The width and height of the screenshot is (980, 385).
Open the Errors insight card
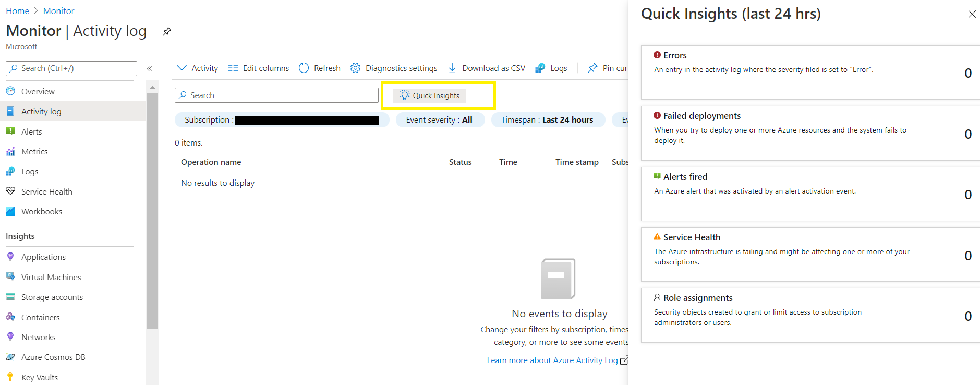tap(810, 73)
